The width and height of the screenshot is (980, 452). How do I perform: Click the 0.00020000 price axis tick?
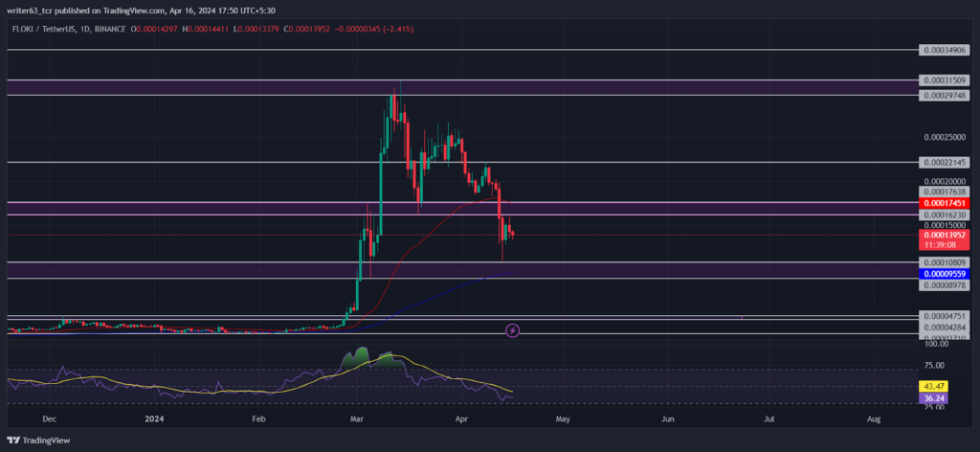[945, 181]
